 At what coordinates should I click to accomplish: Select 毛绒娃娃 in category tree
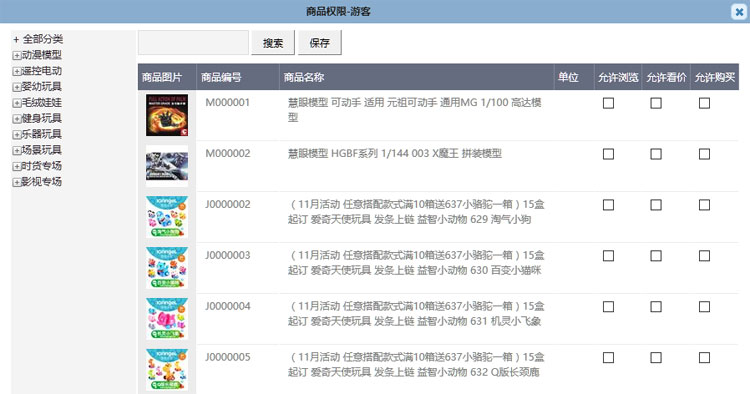coord(42,102)
